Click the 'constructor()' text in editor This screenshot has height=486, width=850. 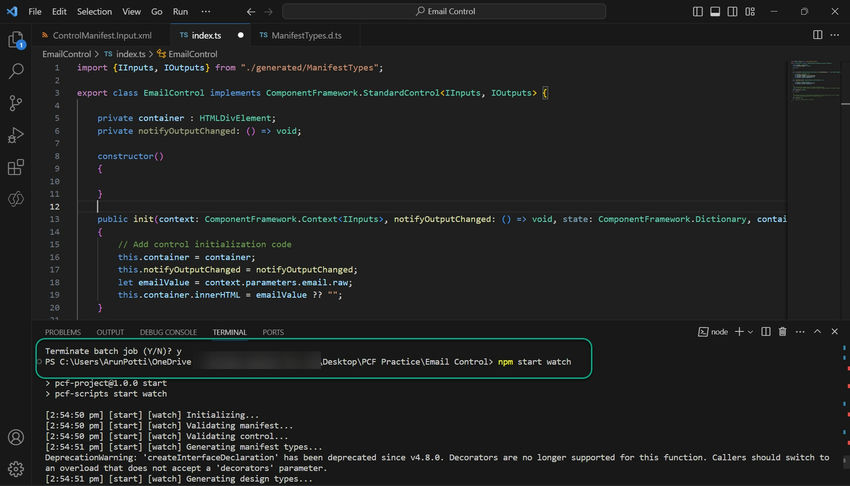pos(130,156)
